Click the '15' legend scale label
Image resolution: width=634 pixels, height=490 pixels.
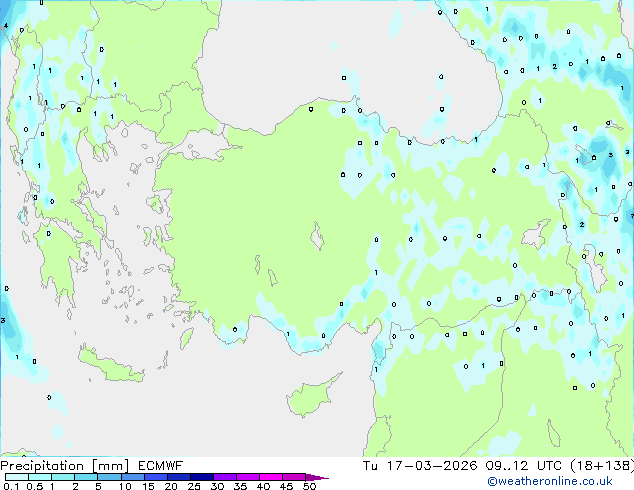point(148,486)
